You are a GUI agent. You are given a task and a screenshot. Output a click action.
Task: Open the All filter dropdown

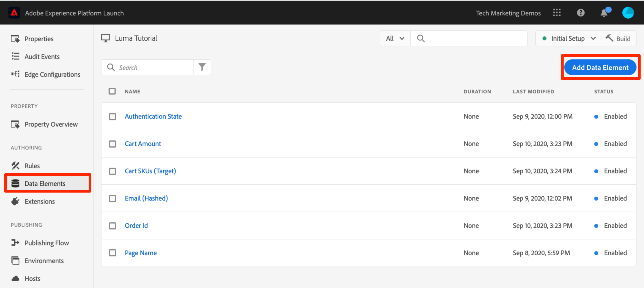(x=395, y=39)
